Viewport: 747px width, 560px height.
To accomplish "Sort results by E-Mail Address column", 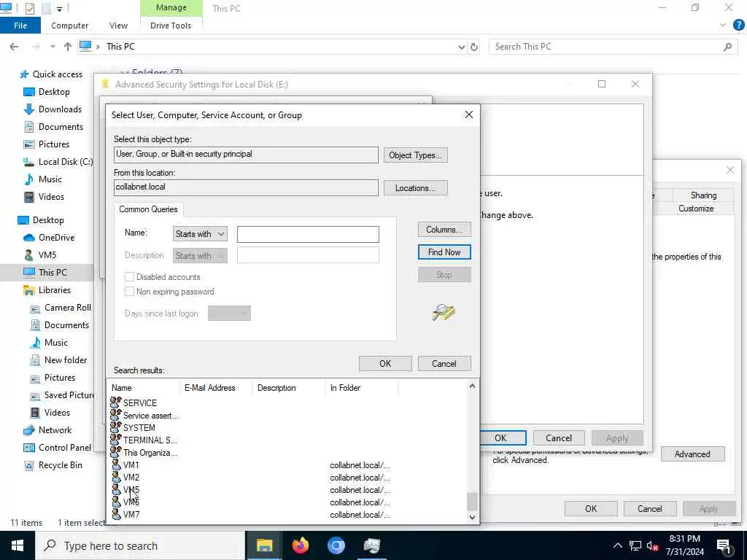I will tap(216, 388).
